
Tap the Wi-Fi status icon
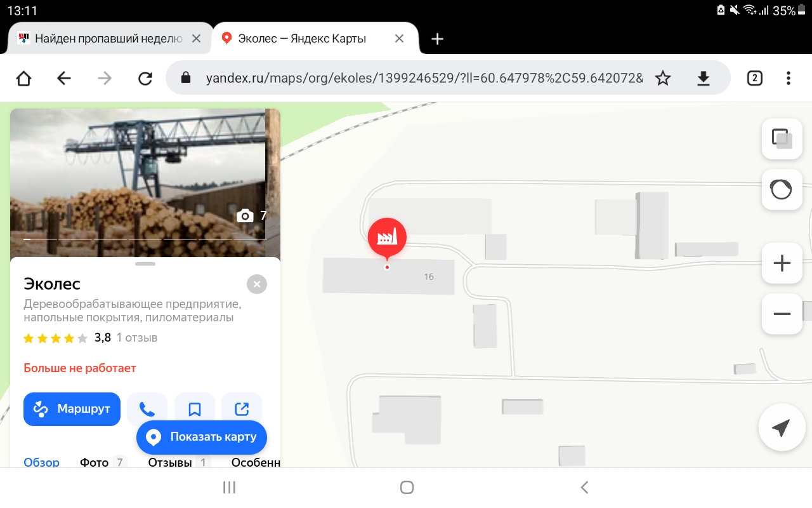pos(749,10)
